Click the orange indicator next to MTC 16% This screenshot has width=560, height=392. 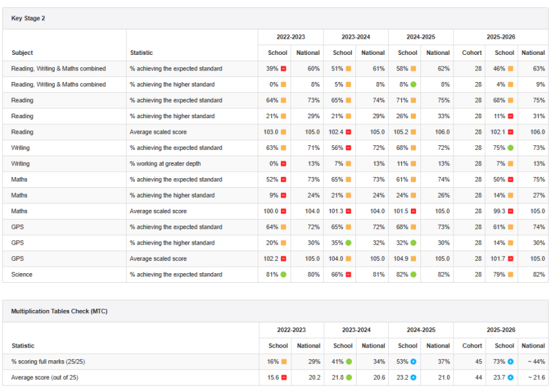pyautogui.click(x=284, y=362)
